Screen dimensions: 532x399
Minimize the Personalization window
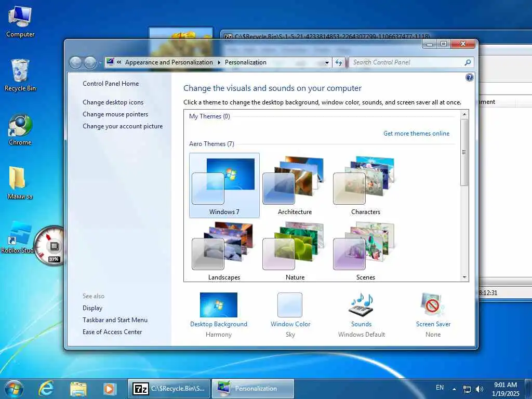tap(430, 44)
